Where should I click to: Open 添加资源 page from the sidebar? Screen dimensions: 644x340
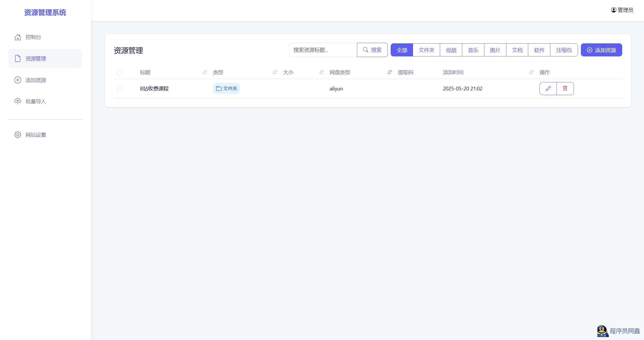(45, 80)
